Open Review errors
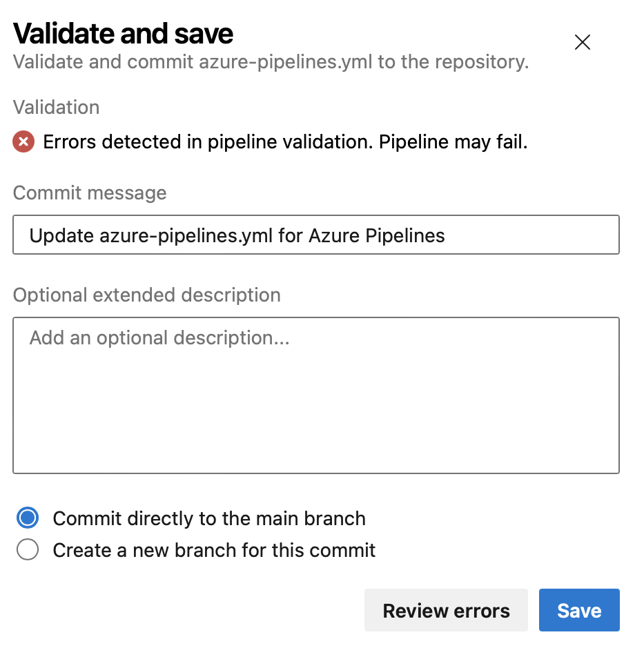This screenshot has width=644, height=648. (x=446, y=610)
